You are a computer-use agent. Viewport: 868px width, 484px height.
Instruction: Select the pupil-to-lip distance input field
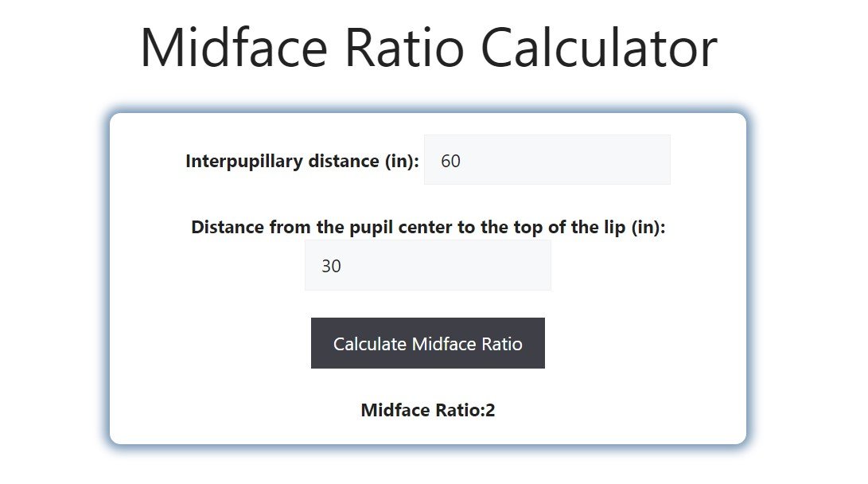pyautogui.click(x=428, y=265)
